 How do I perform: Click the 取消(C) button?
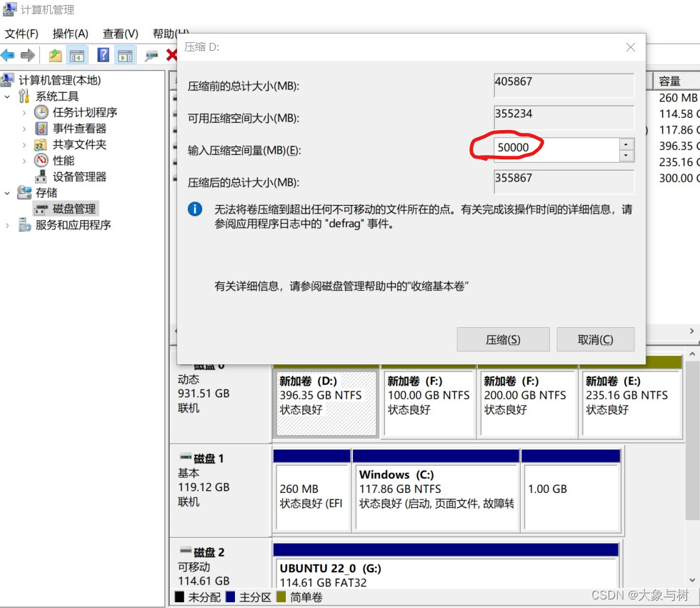pos(596,339)
